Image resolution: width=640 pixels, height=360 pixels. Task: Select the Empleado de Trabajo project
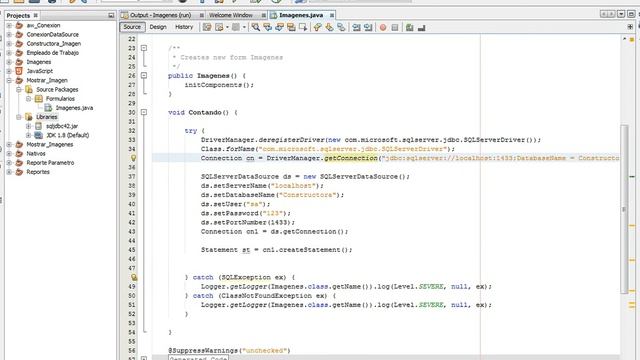pyautogui.click(x=53, y=53)
